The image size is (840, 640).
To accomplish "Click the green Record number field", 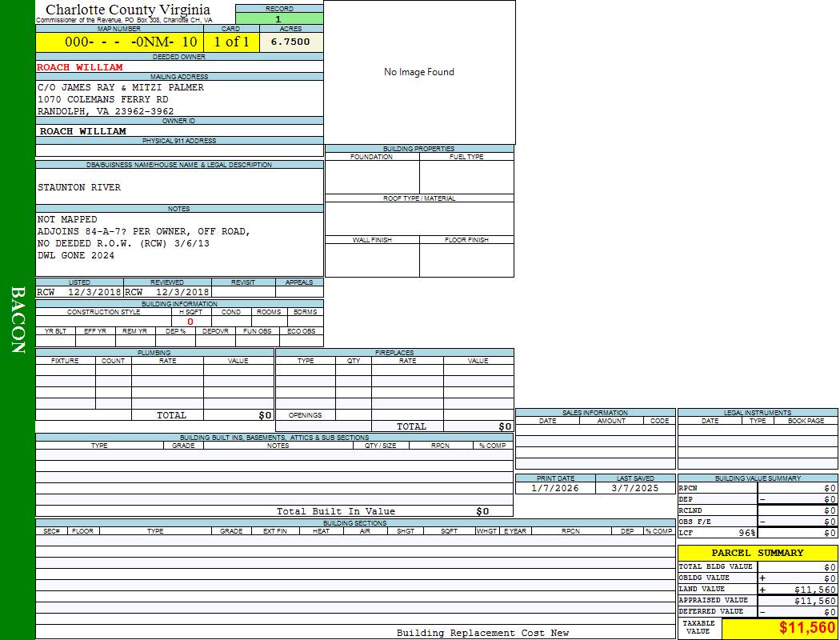I will pos(278,19).
